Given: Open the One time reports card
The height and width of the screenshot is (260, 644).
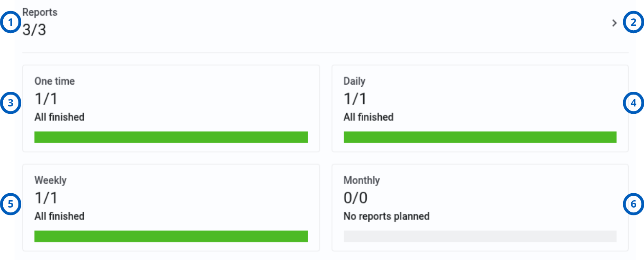Looking at the screenshot, I should tap(171, 109).
